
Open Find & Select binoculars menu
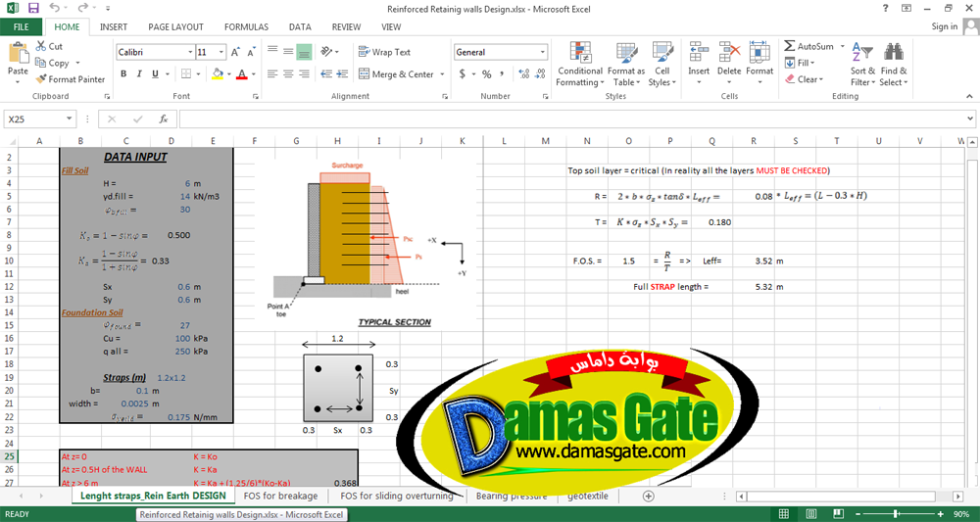894,65
